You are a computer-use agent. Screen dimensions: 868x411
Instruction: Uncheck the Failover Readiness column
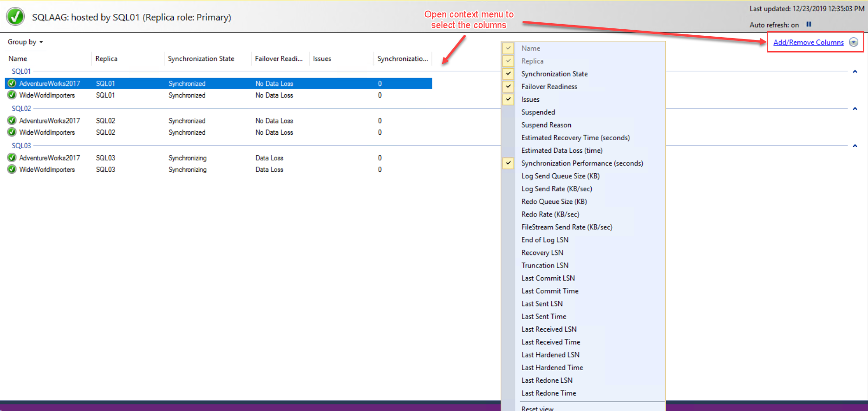point(509,86)
